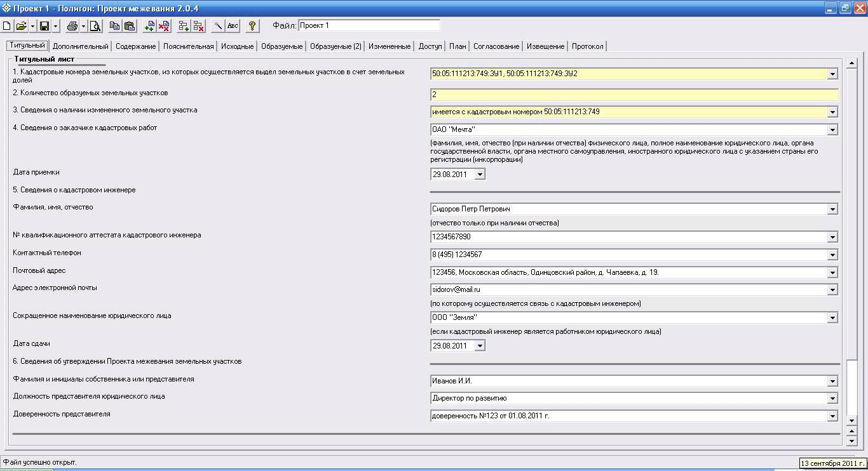Open the Дата приемки date picker dropdown
The image size is (868, 471).
point(480,174)
